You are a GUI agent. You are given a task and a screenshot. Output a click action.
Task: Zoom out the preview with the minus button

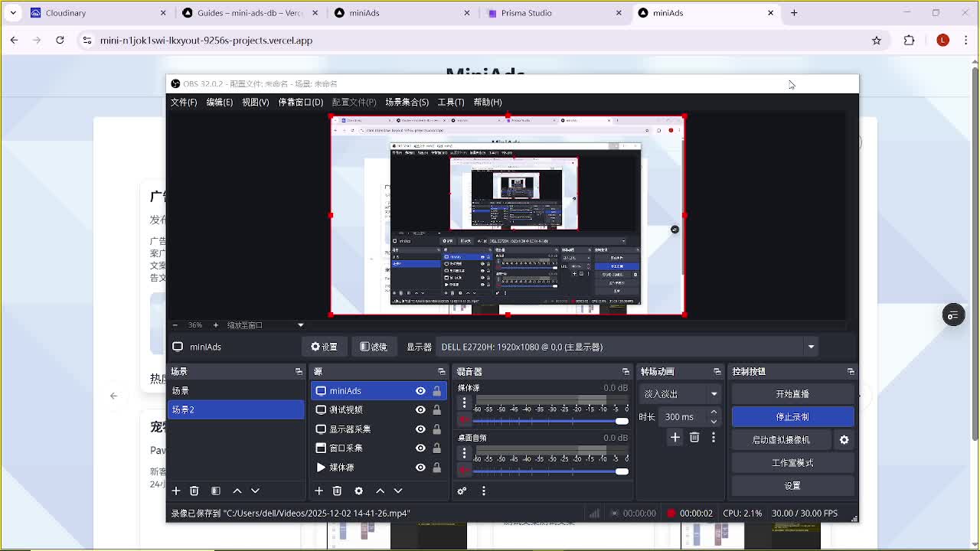(175, 325)
